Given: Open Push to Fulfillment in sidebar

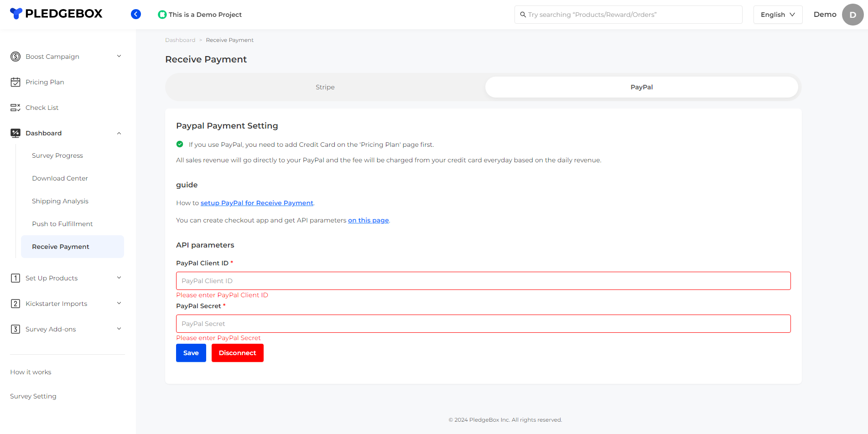Looking at the screenshot, I should tap(62, 224).
